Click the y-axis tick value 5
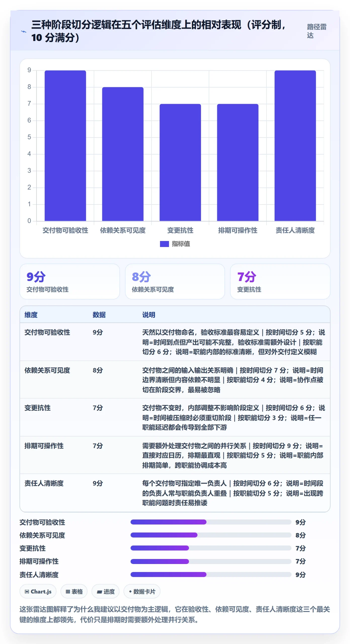 (29, 137)
